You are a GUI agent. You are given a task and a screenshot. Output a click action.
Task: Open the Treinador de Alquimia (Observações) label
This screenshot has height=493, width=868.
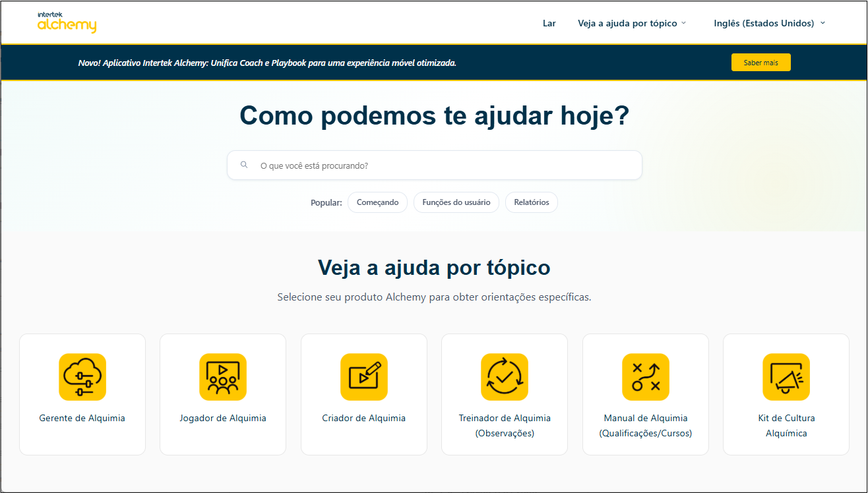coord(505,425)
